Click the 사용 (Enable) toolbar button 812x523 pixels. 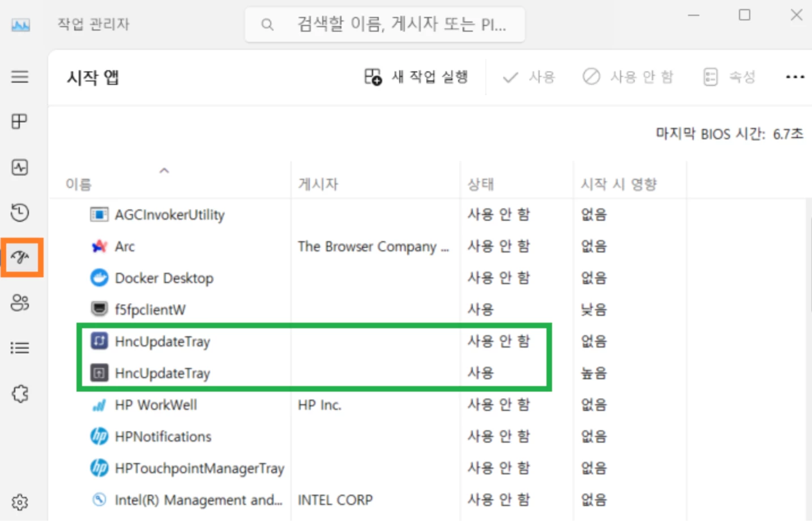(x=529, y=77)
